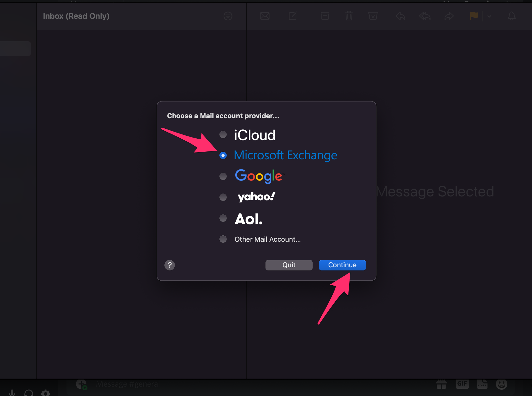Click the gift icon in Discord message bar
This screenshot has height=396, width=532.
(441, 384)
